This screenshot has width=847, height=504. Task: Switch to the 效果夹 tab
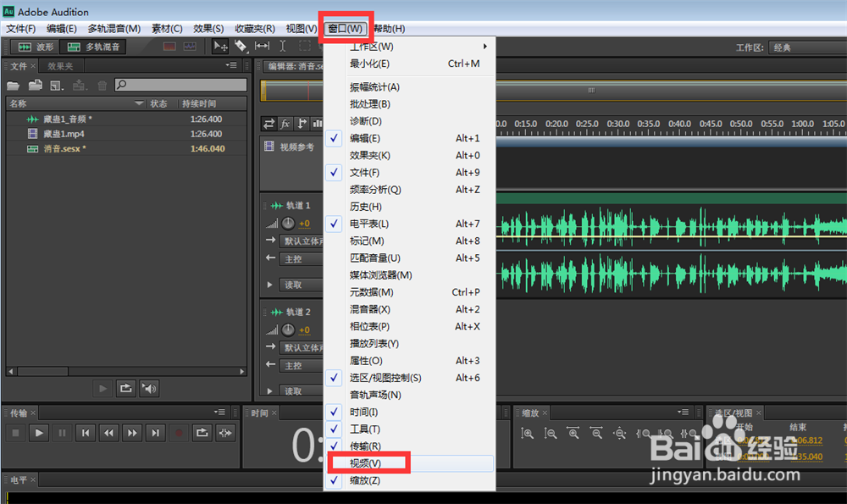pos(60,66)
